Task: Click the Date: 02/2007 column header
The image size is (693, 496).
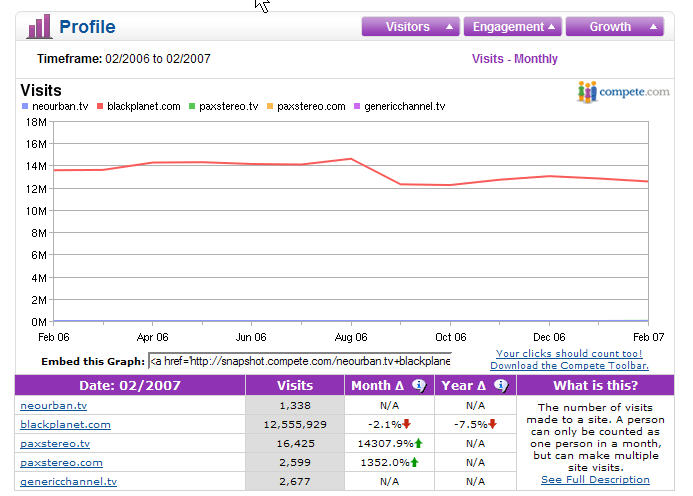Action: point(130,385)
